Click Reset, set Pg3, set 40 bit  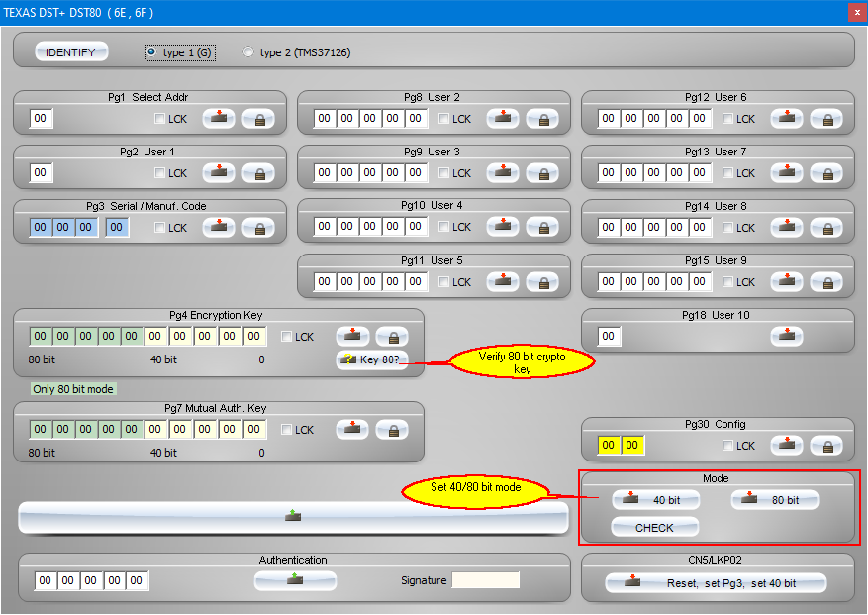point(716,583)
